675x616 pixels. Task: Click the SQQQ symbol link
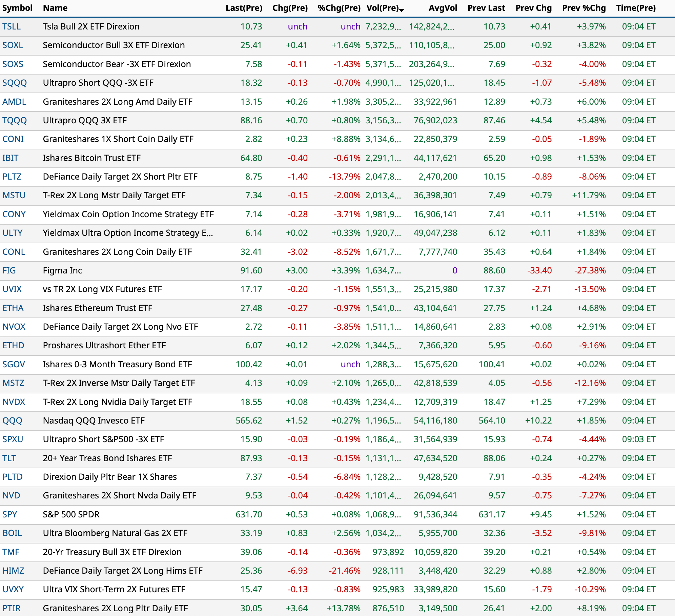click(x=14, y=83)
